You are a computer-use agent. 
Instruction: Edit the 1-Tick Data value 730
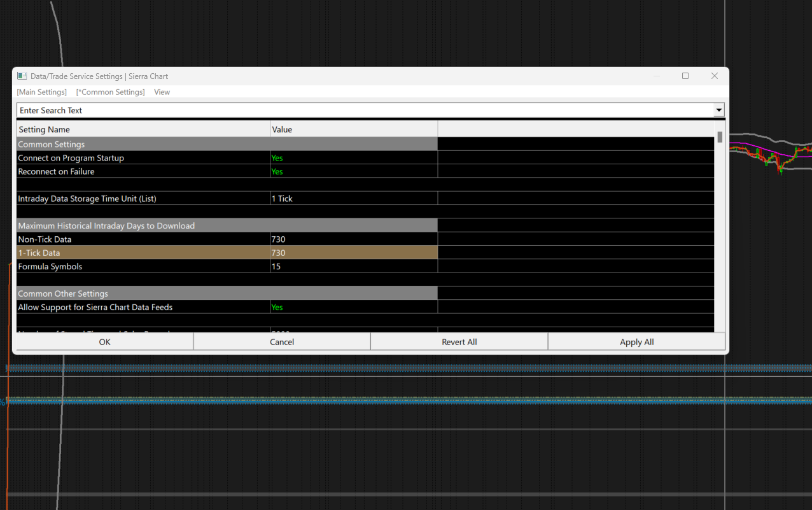point(354,253)
